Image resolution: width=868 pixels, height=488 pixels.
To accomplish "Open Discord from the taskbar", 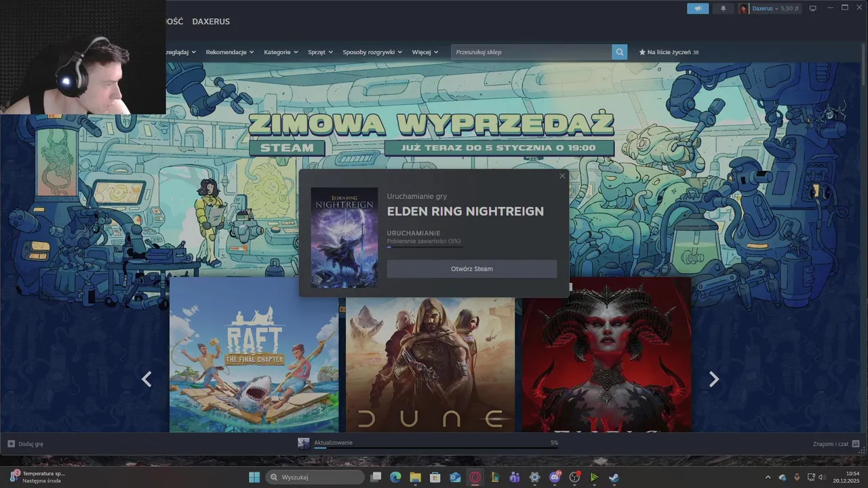I will coord(555,477).
